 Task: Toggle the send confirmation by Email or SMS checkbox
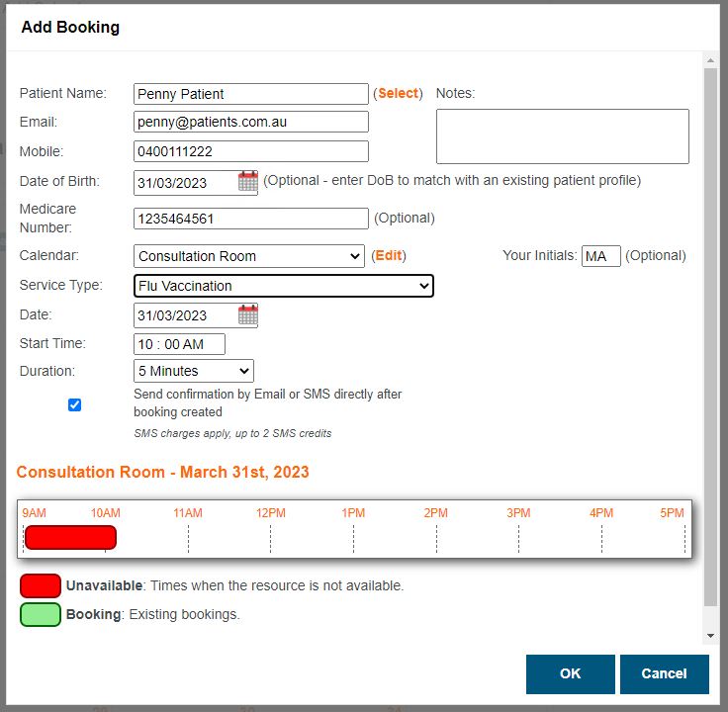[x=74, y=404]
